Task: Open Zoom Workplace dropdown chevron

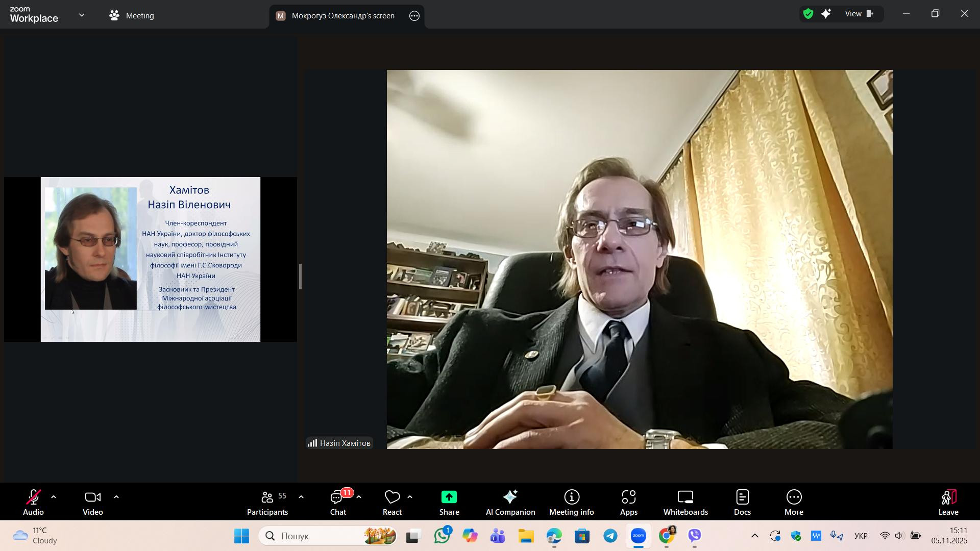Action: click(82, 15)
